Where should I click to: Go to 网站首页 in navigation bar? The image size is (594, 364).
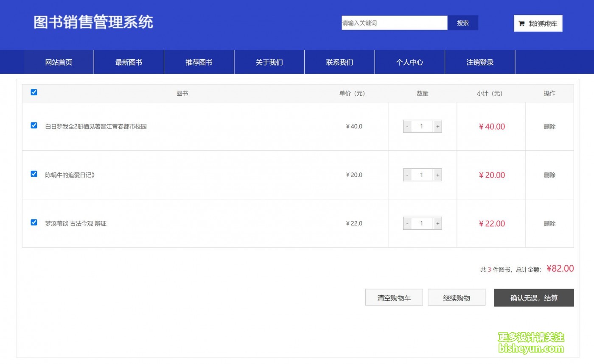pos(59,62)
